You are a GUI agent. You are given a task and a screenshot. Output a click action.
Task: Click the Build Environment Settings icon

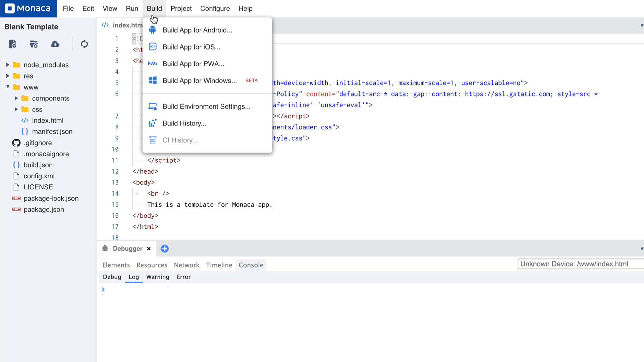click(153, 107)
